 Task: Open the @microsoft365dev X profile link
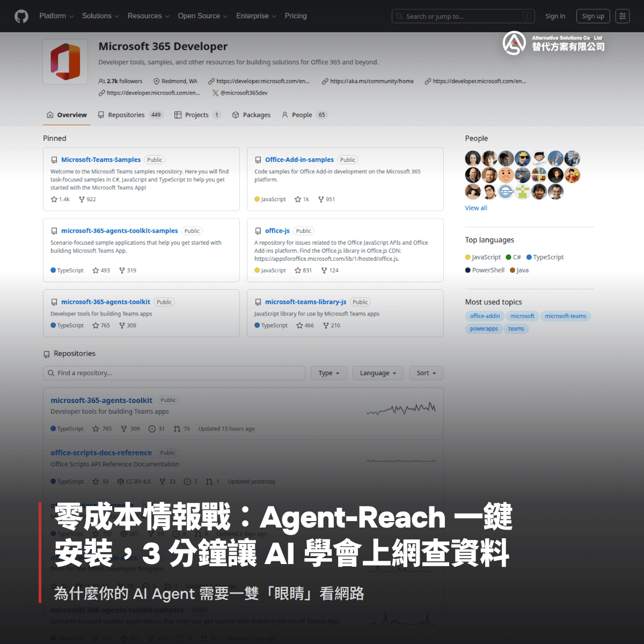point(240,93)
